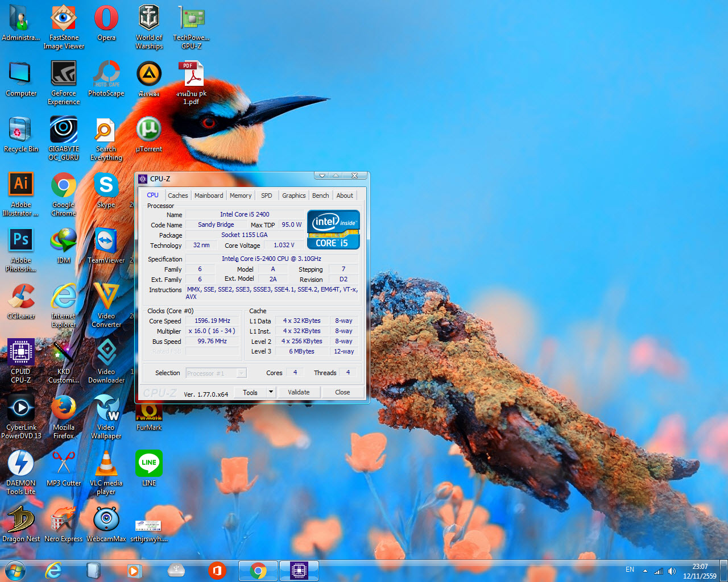Select the Google Chrome desktop icon
This screenshot has width=728, height=582.
[64, 194]
